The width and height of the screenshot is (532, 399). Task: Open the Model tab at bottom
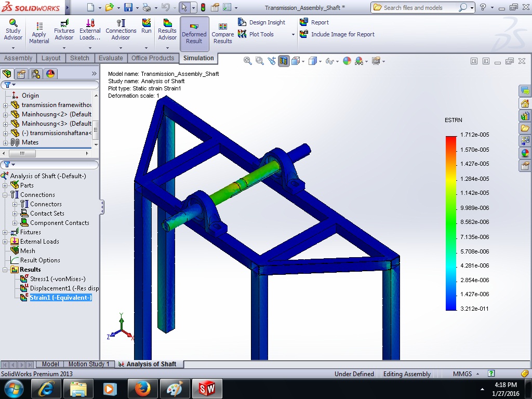[50, 364]
